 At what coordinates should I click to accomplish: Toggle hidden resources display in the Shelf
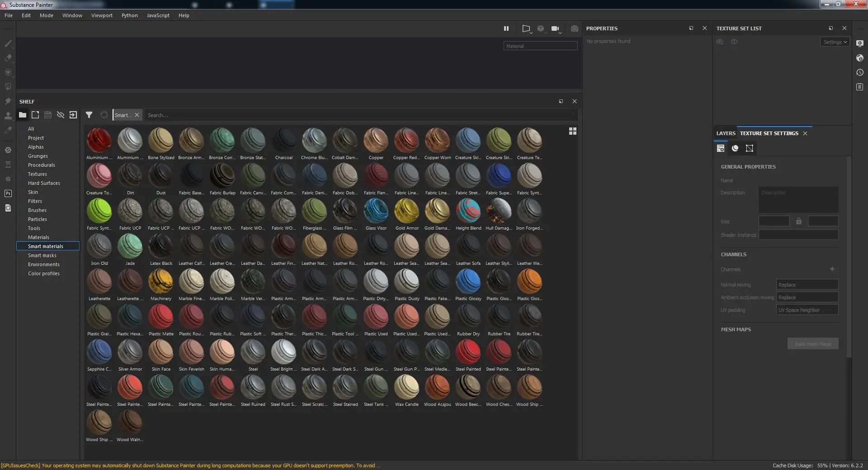click(x=61, y=115)
